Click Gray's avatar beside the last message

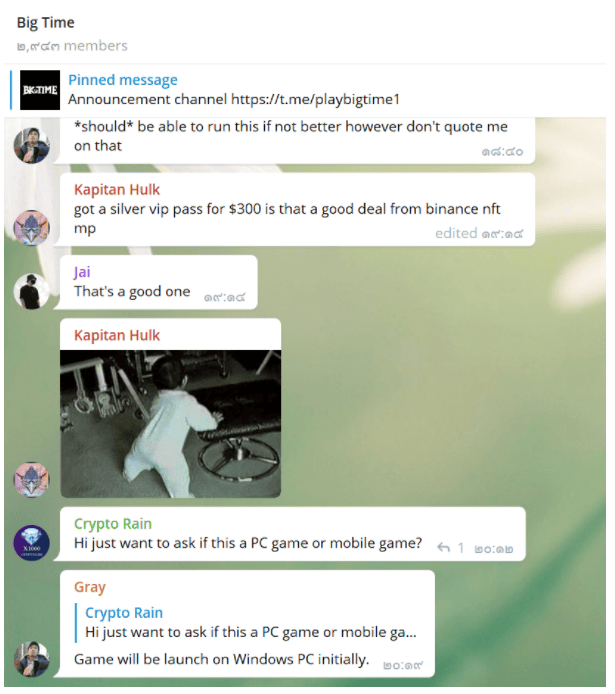(x=31, y=659)
